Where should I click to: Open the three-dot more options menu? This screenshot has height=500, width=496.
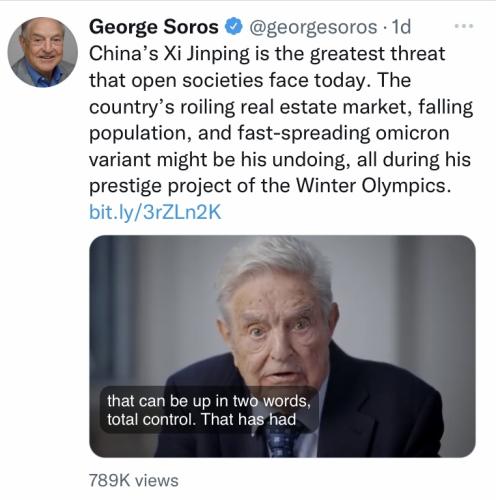tap(464, 26)
